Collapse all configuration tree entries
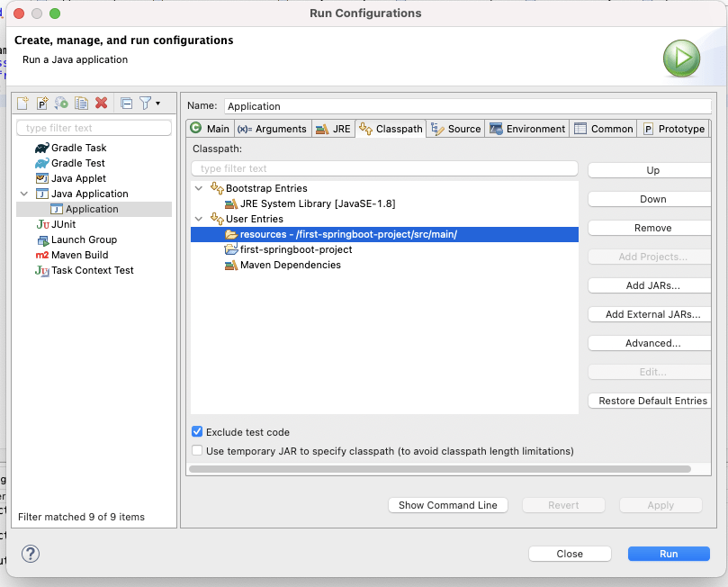The image size is (728, 587). click(x=128, y=104)
